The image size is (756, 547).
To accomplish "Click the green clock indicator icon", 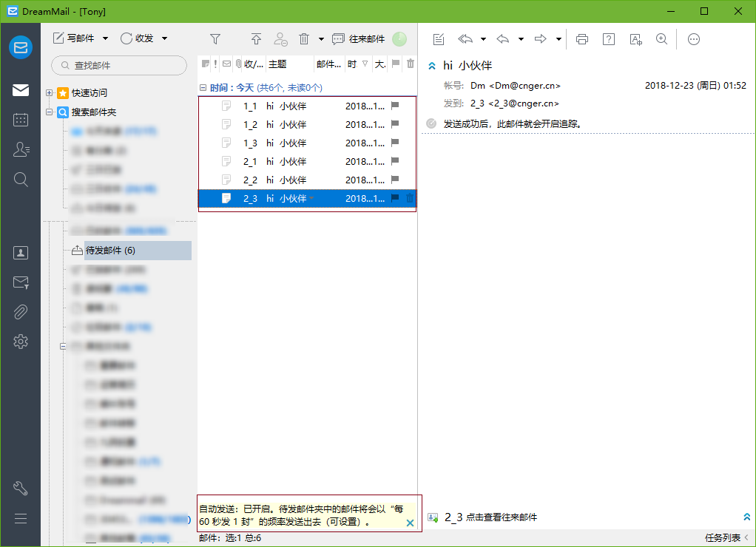I will [399, 39].
